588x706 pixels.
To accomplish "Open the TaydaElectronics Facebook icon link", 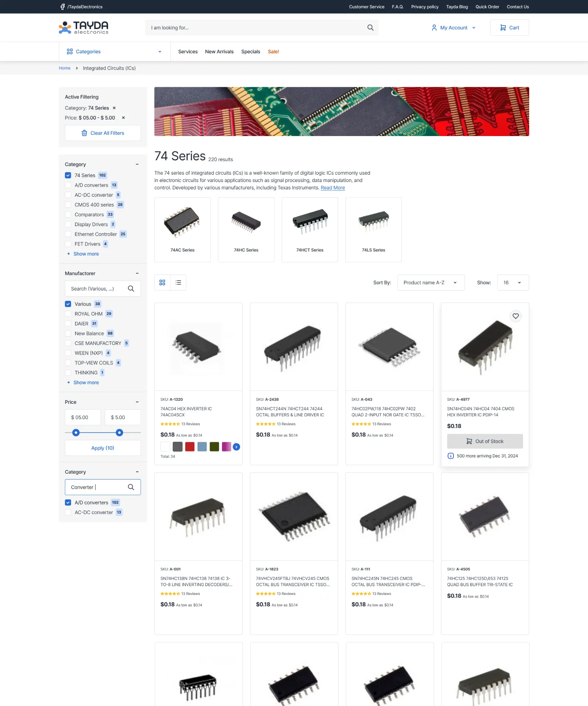I will [62, 7].
